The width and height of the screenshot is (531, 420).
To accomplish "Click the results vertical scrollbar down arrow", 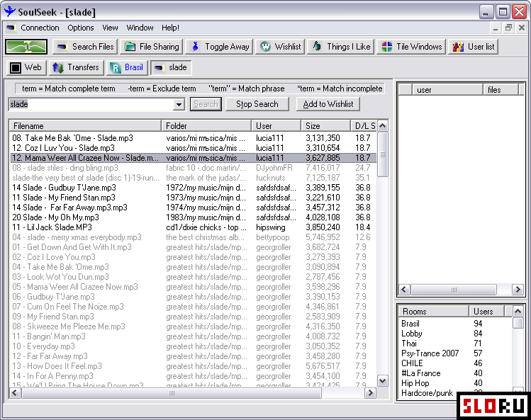I will pos(383,381).
